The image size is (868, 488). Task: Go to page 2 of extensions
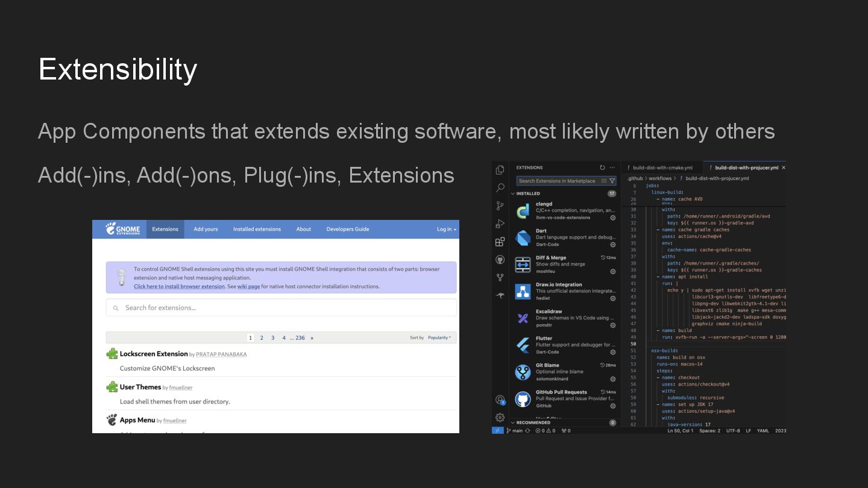(x=262, y=338)
